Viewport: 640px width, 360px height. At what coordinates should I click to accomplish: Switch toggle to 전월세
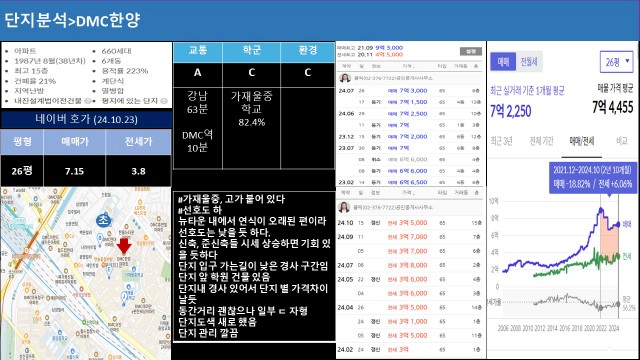click(x=529, y=62)
